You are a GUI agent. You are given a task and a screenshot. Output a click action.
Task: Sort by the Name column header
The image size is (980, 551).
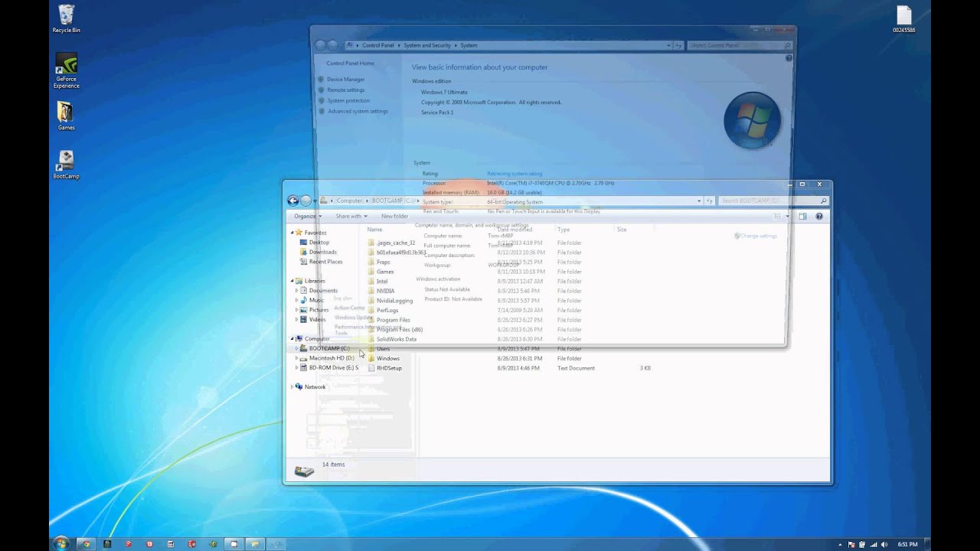374,230
